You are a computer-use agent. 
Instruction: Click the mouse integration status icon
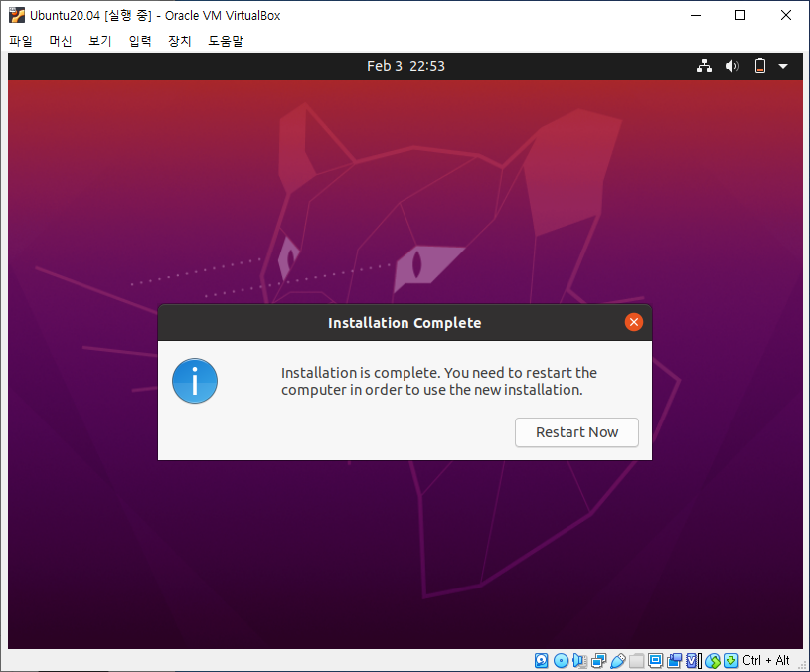713,661
